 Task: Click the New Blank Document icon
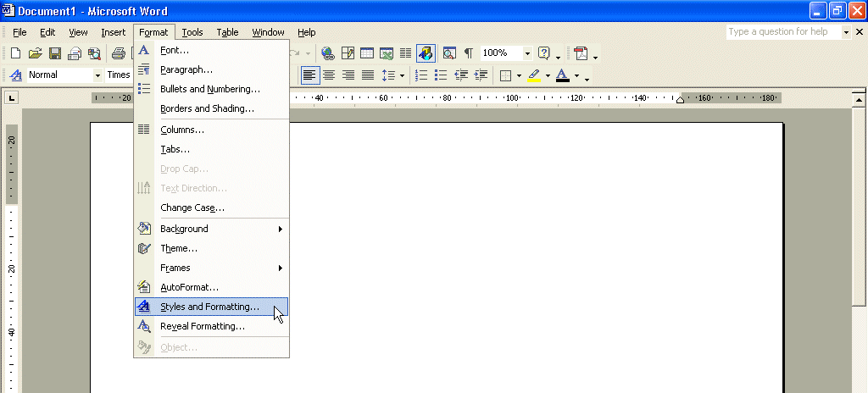click(x=15, y=53)
